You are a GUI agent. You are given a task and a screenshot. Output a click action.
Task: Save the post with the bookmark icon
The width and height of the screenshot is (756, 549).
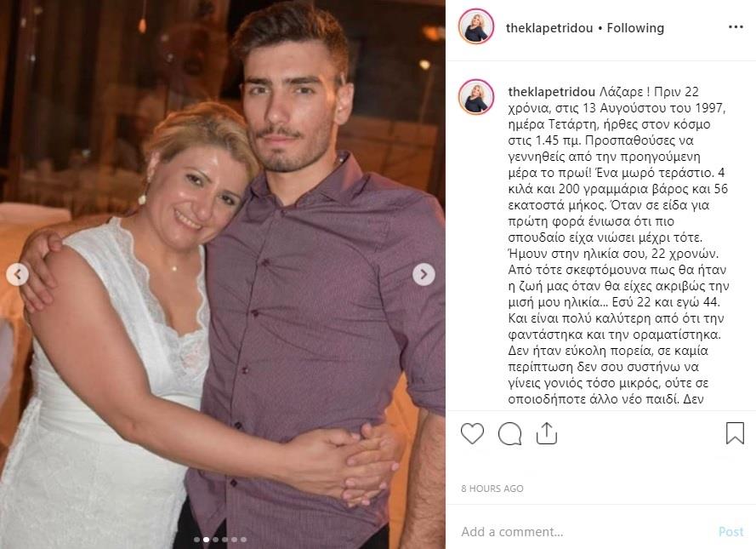pos(735,432)
